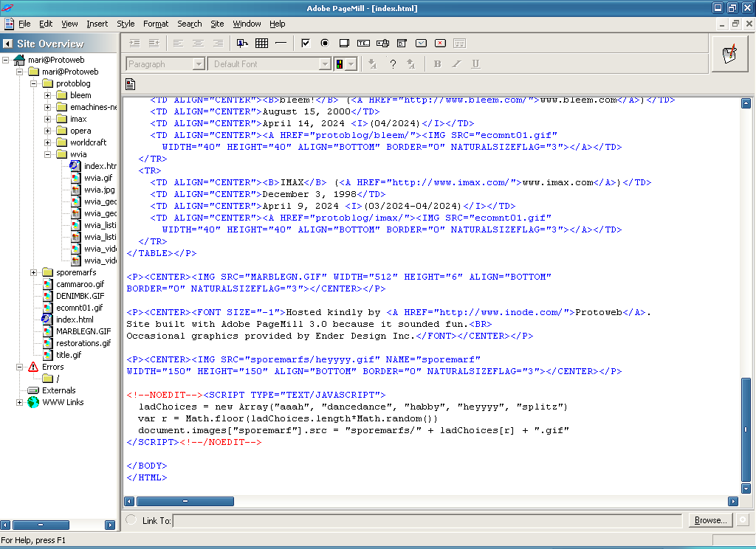Select restorations.gif in the site tree
Screen dimensions: 756x549
coord(83,343)
